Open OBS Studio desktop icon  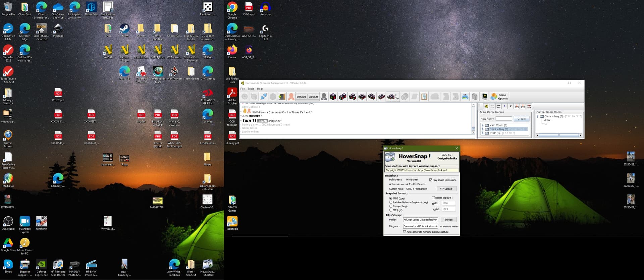[8, 223]
